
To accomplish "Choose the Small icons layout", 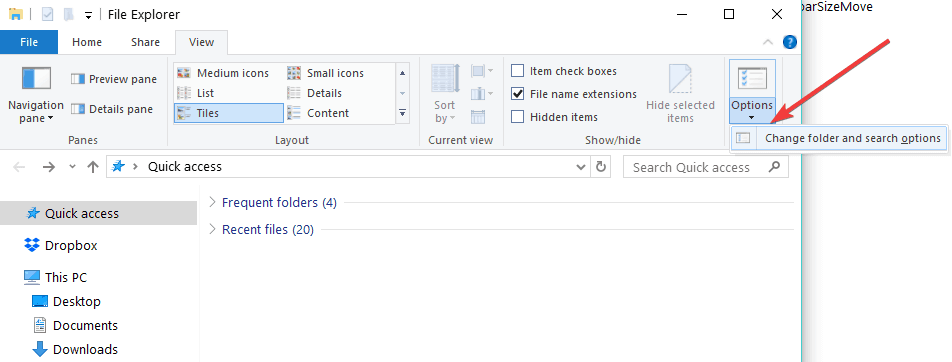I will tap(325, 73).
